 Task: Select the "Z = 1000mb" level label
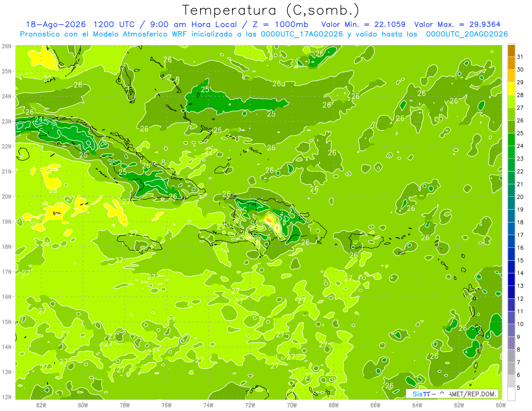(x=280, y=24)
